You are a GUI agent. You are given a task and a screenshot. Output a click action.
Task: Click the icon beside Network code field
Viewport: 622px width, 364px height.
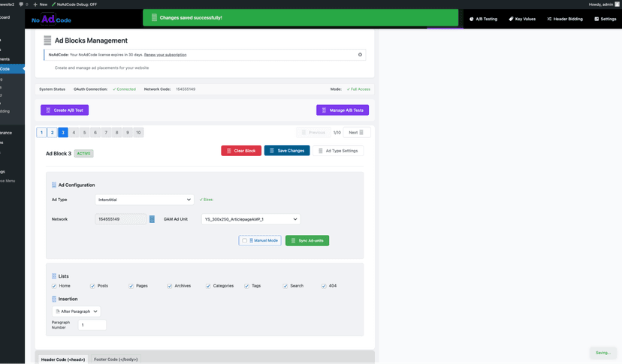coord(152,219)
